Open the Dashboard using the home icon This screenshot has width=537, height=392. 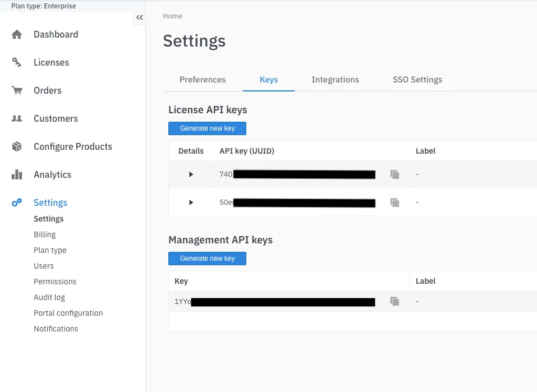pos(17,34)
